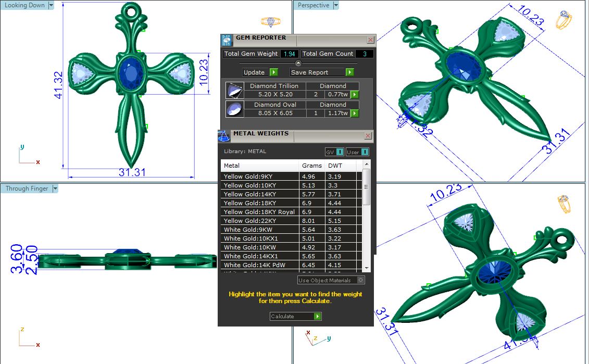Click the metal list scrollbar down arrow

tap(367, 268)
